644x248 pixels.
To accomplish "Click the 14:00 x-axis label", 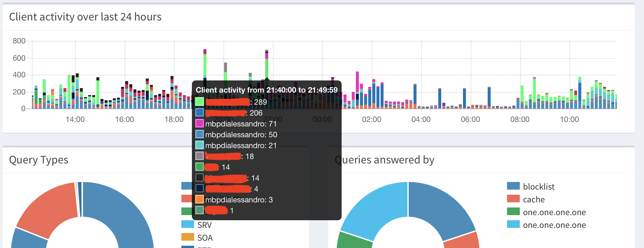I will pos(75,120).
